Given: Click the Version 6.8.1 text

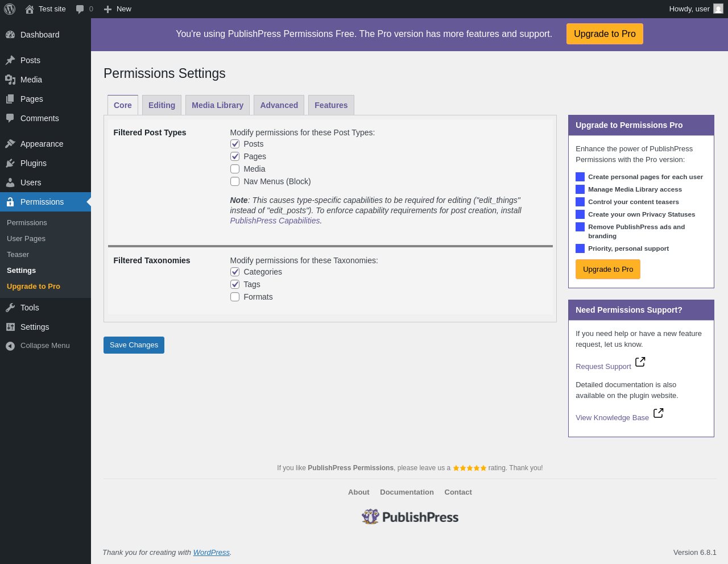Looking at the screenshot, I should pos(694,553).
